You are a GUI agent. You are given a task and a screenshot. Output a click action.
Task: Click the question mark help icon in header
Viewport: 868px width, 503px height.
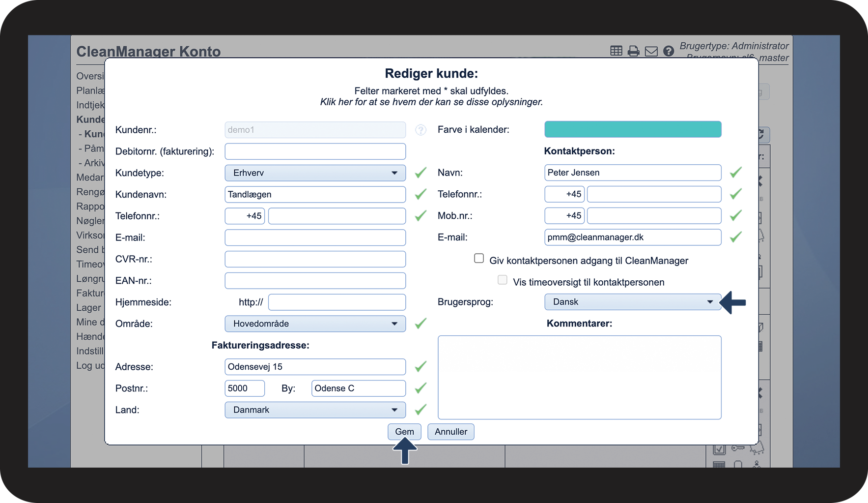click(x=669, y=51)
